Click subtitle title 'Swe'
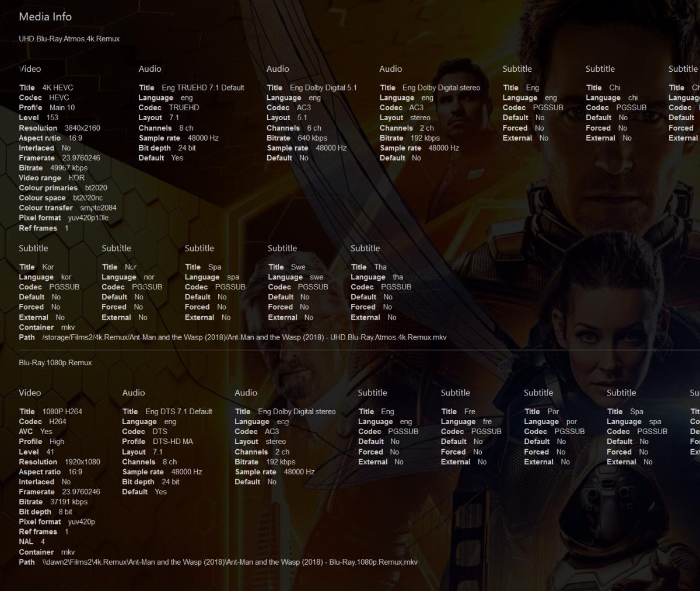 (298, 267)
